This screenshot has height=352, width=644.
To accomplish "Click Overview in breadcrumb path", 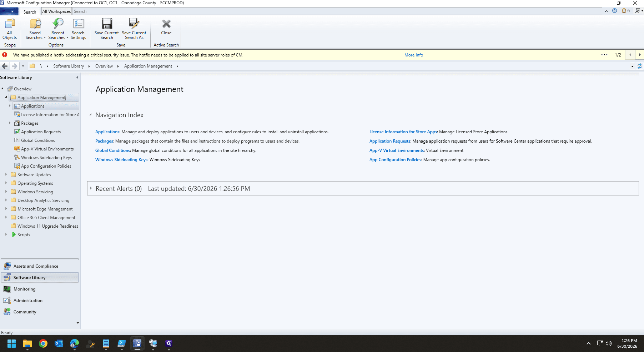I will [104, 66].
